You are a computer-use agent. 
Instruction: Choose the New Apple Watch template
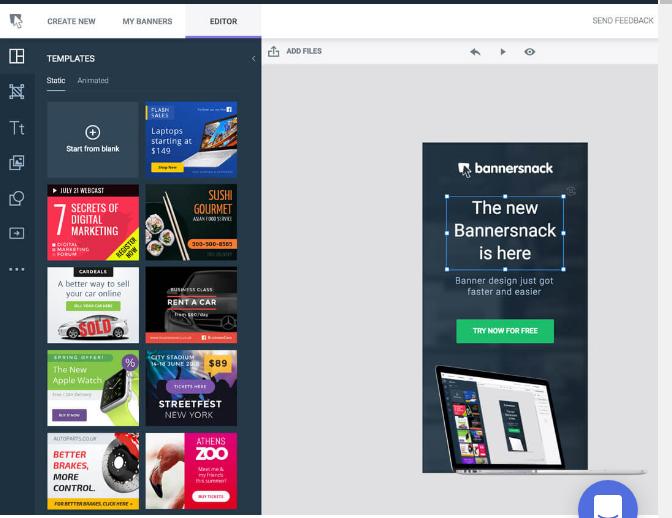tap(93, 388)
